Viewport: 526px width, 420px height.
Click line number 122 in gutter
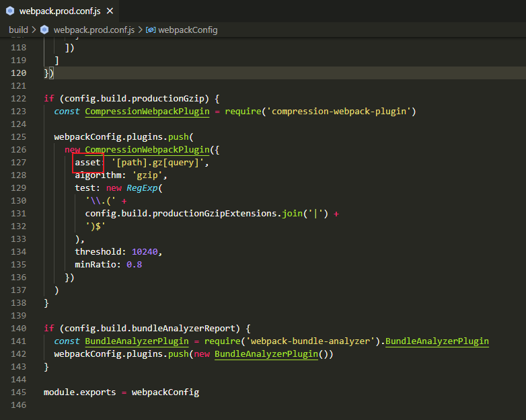(18, 99)
